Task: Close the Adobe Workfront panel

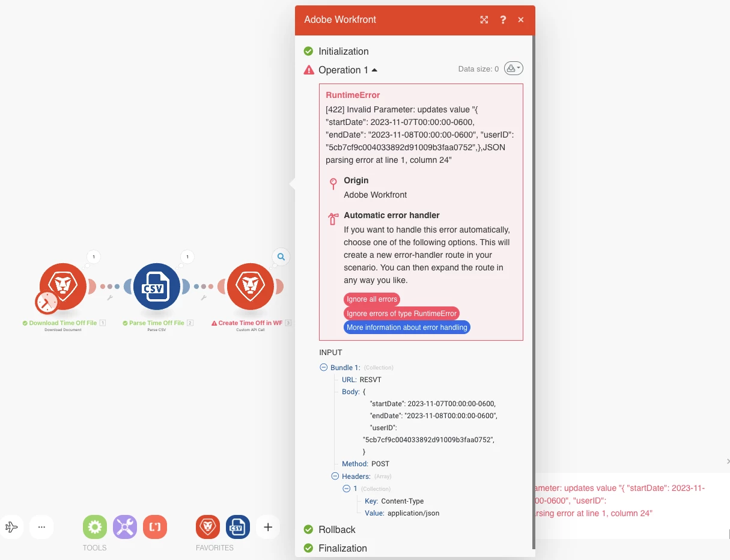Action: (x=521, y=20)
